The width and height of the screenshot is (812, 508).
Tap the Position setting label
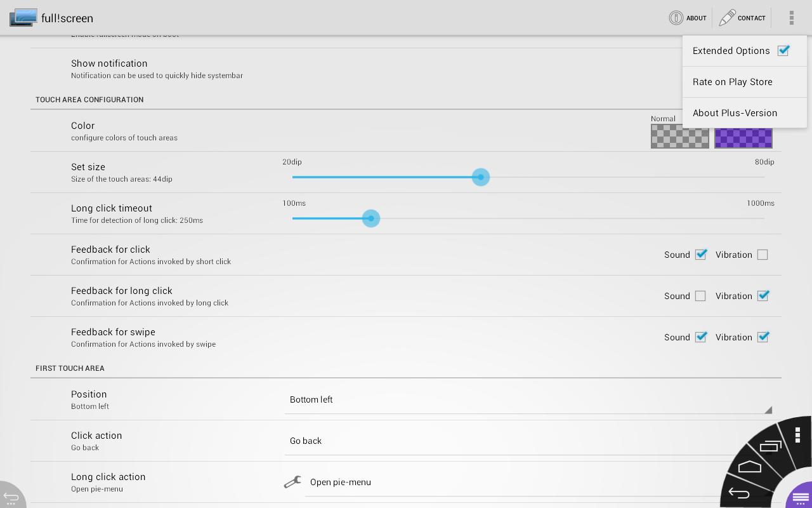pyautogui.click(x=89, y=394)
